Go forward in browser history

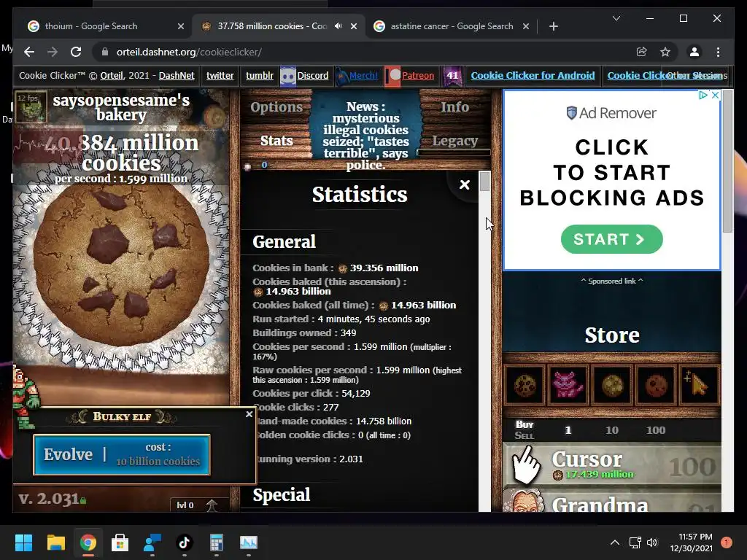[53, 52]
